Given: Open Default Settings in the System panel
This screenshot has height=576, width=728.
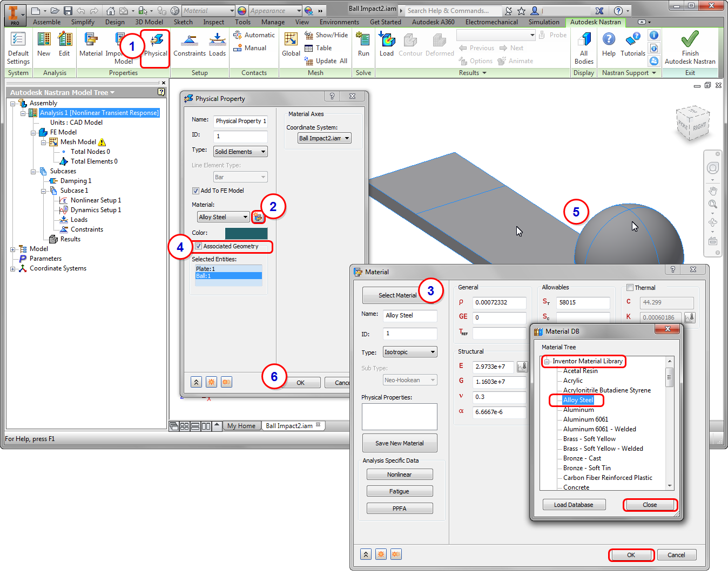Looking at the screenshot, I should point(18,48).
